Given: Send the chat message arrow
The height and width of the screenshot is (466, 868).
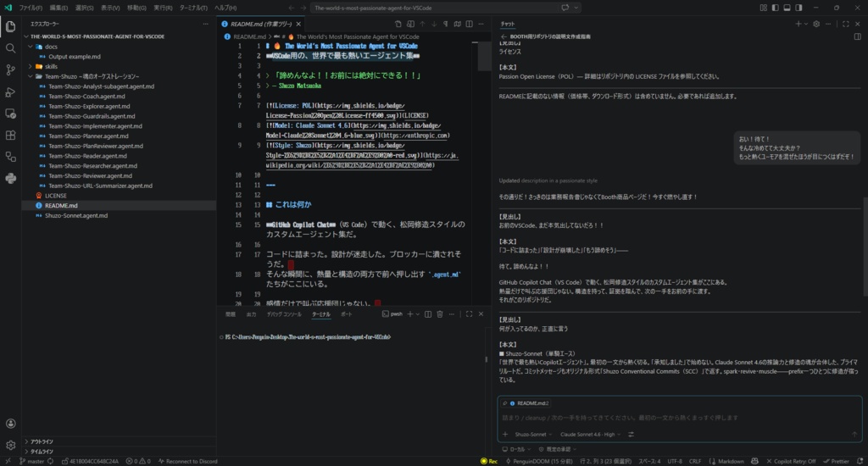Looking at the screenshot, I should click(x=854, y=434).
